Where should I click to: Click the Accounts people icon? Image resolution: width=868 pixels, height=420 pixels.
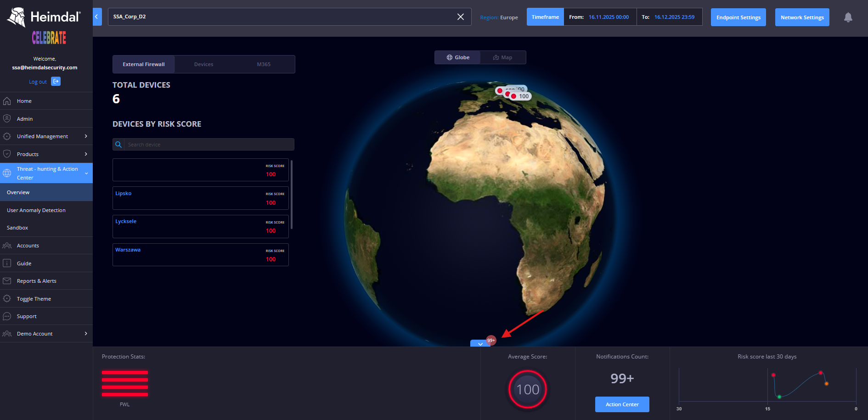click(x=7, y=246)
